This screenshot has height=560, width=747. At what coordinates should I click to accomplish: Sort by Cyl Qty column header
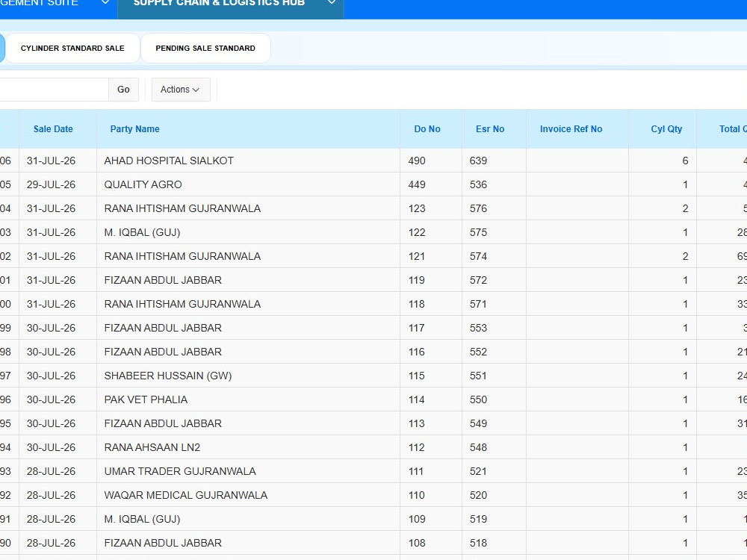[666, 129]
